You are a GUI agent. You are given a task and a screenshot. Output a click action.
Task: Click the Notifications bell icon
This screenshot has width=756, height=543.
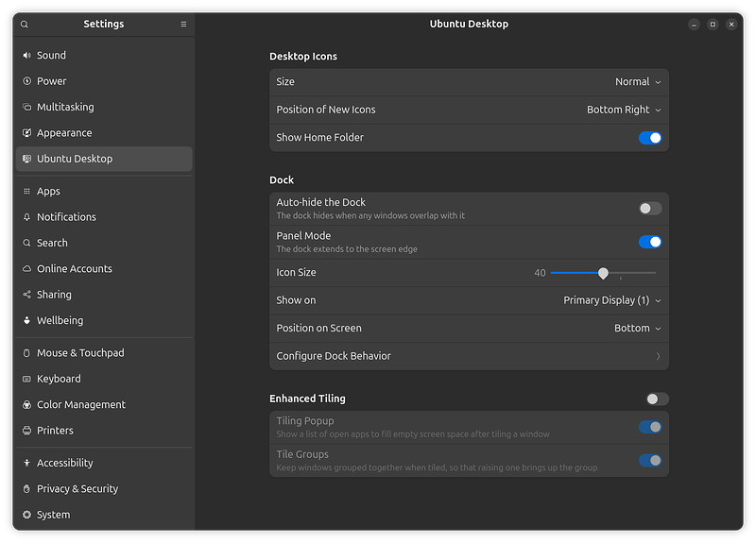pyautogui.click(x=27, y=217)
